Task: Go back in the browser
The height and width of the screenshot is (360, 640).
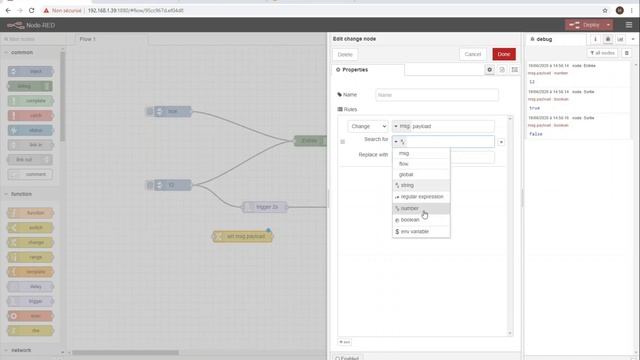Action: coord(8,11)
